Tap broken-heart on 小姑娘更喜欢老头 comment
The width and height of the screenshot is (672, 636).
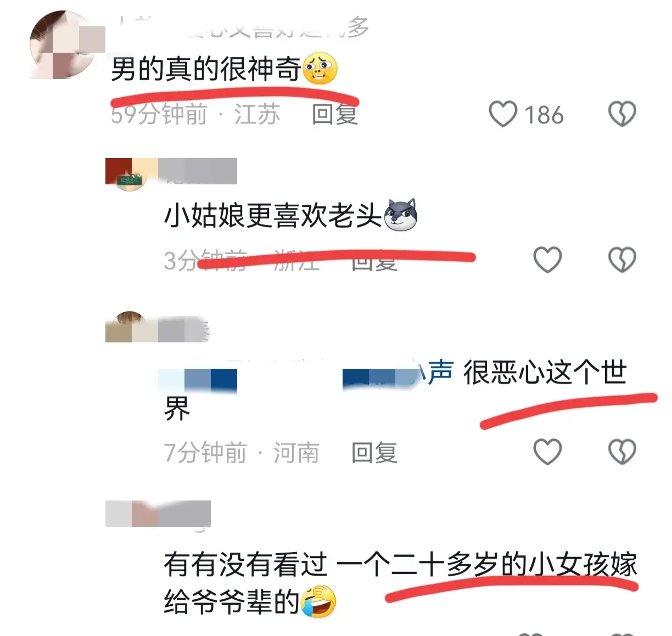(622, 260)
